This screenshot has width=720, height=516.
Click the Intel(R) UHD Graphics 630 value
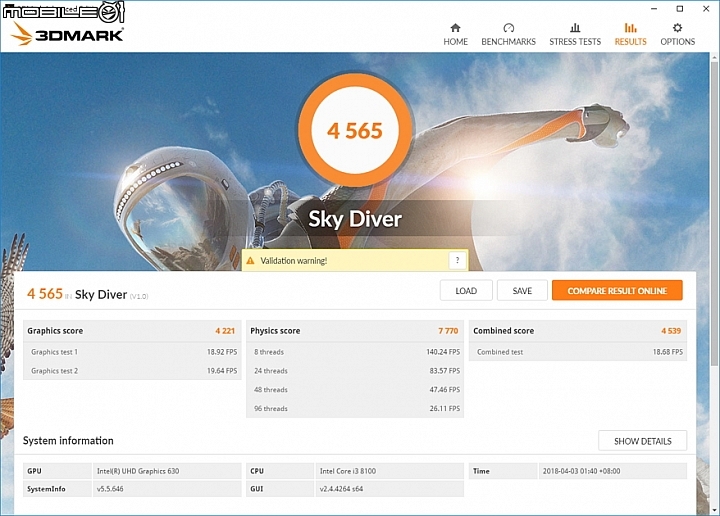click(x=138, y=471)
